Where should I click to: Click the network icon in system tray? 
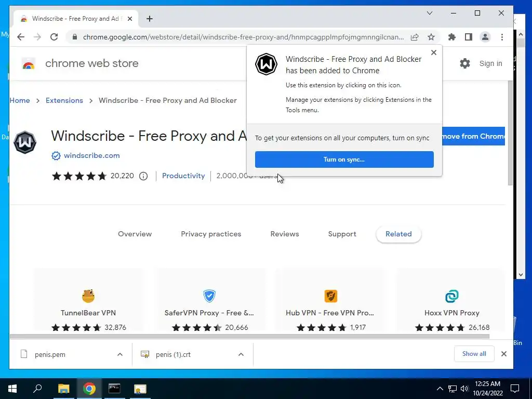pyautogui.click(x=453, y=389)
